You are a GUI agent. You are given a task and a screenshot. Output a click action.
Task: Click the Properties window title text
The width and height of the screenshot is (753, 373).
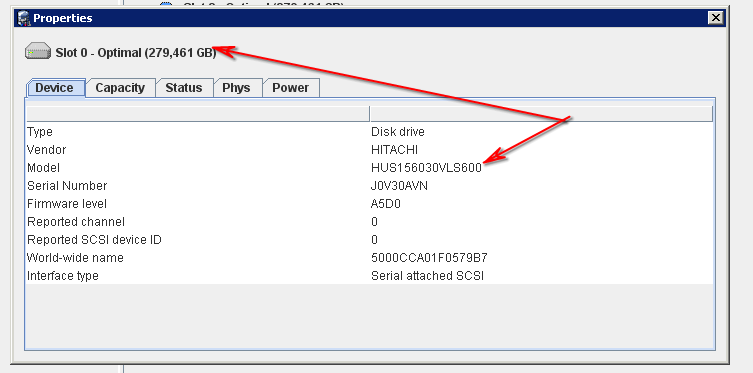coord(63,18)
